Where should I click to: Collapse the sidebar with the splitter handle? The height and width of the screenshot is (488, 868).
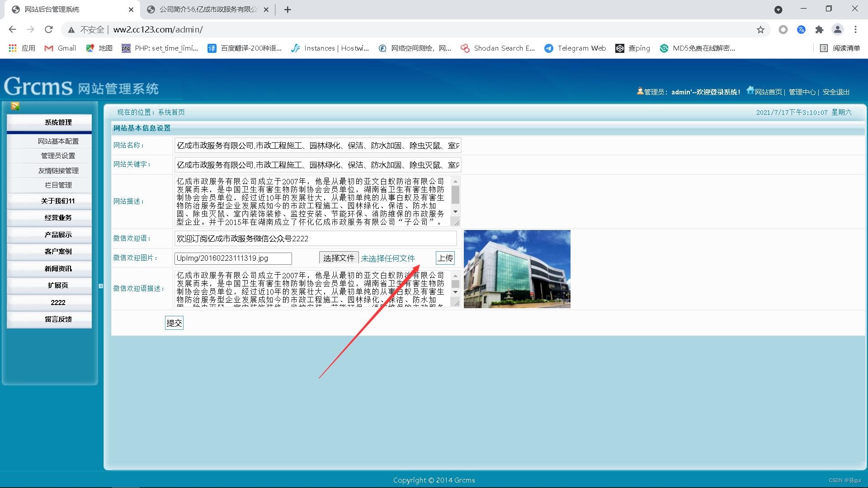tap(101, 286)
